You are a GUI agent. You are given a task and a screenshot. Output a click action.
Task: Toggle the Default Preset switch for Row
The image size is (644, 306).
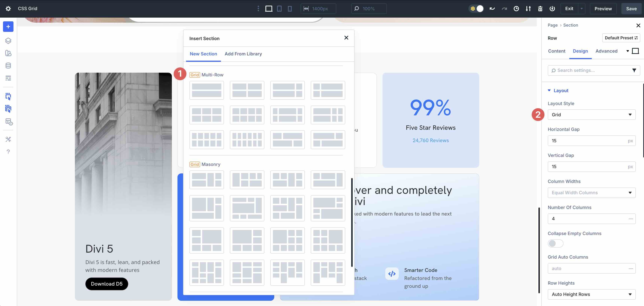coord(621,38)
